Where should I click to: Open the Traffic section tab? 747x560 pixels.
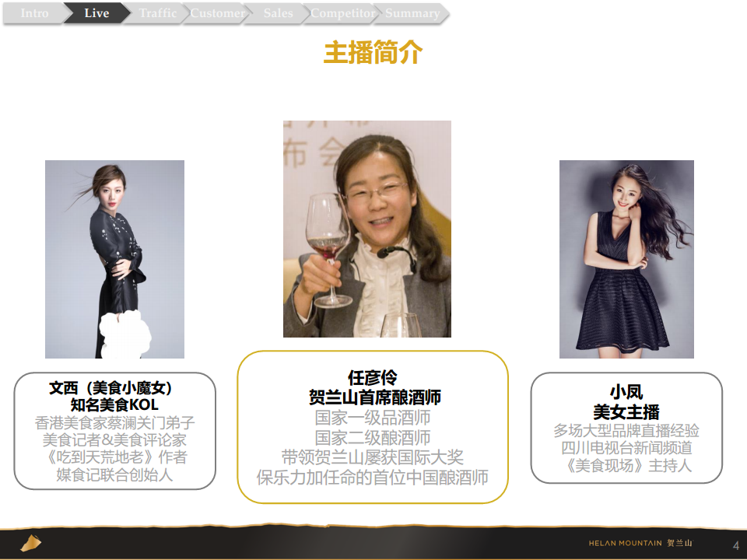point(158,13)
